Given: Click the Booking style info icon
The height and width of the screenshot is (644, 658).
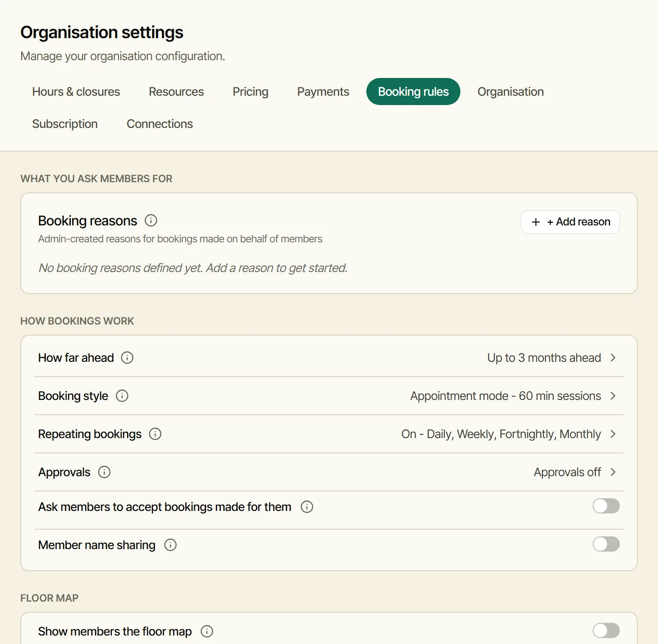Looking at the screenshot, I should coord(122,396).
